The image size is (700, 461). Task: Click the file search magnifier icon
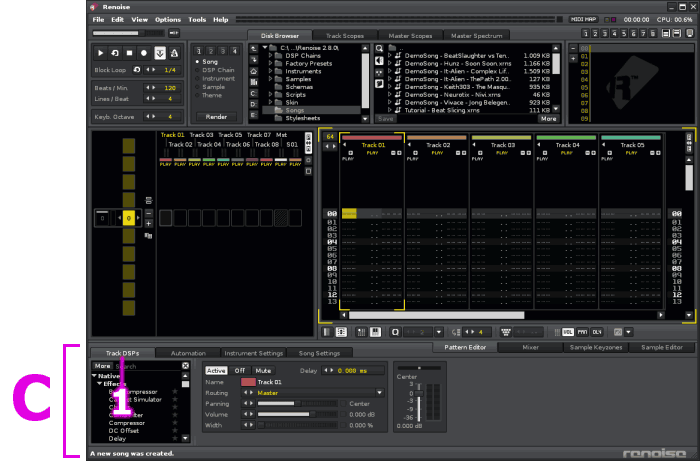[x=379, y=49]
